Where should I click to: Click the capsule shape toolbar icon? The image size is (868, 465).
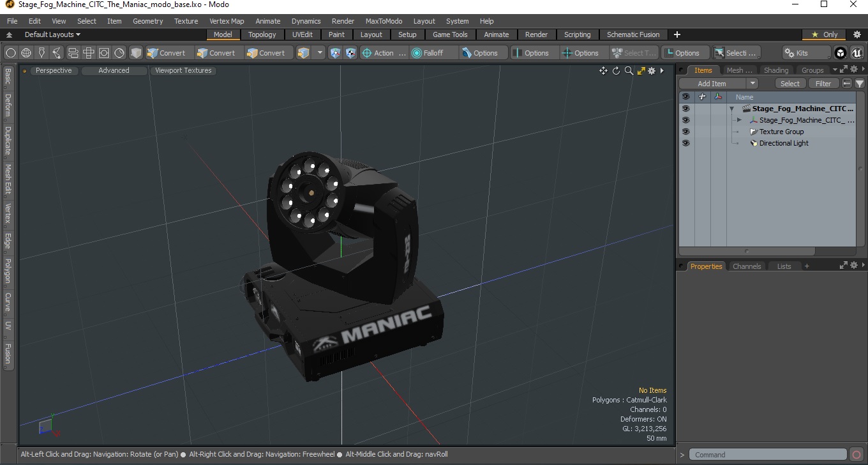[73, 53]
